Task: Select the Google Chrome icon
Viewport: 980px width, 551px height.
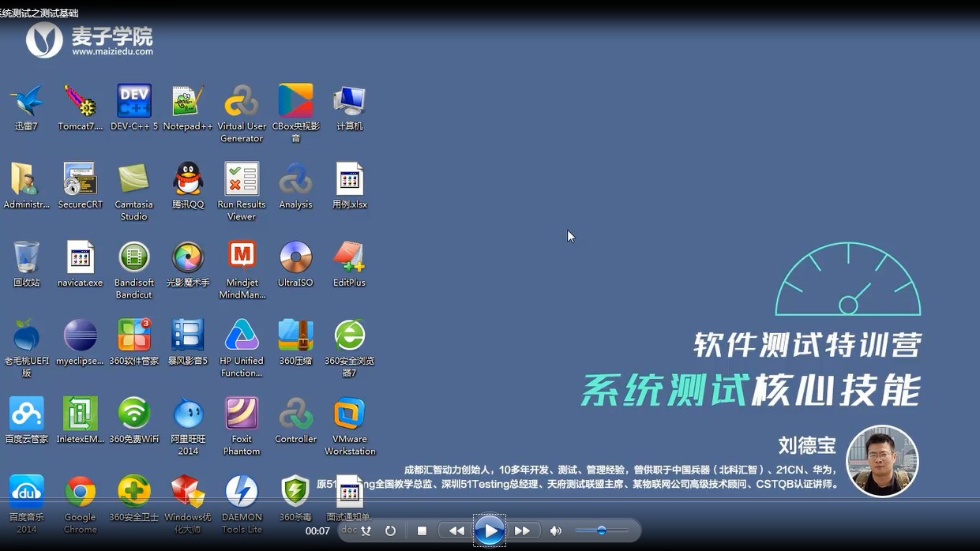Action: pos(81,493)
